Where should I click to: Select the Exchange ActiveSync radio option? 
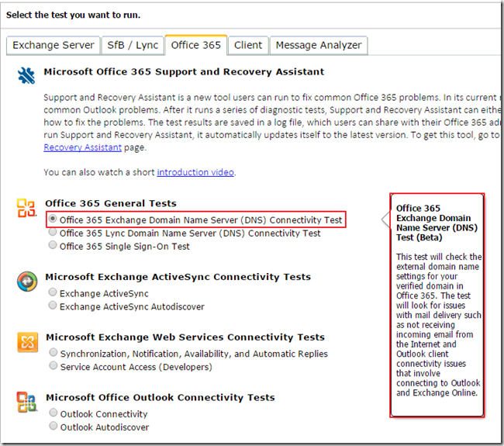tap(53, 293)
